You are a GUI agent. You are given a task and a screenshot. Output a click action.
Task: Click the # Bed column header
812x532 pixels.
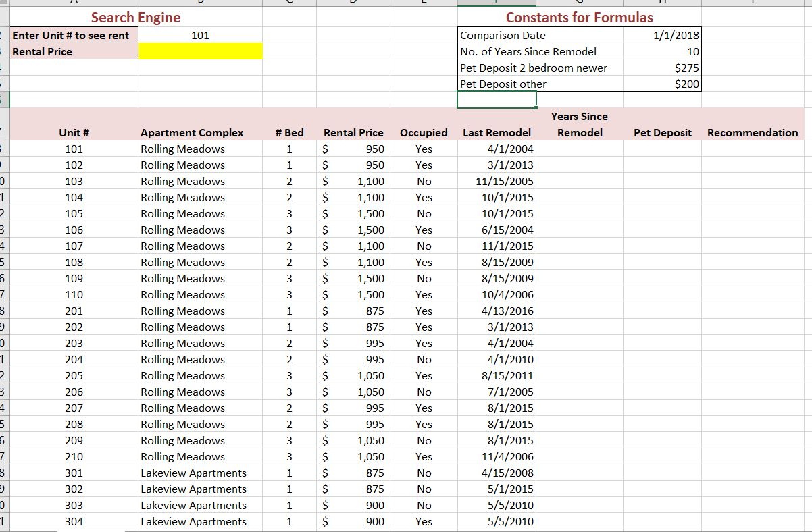pos(290,133)
